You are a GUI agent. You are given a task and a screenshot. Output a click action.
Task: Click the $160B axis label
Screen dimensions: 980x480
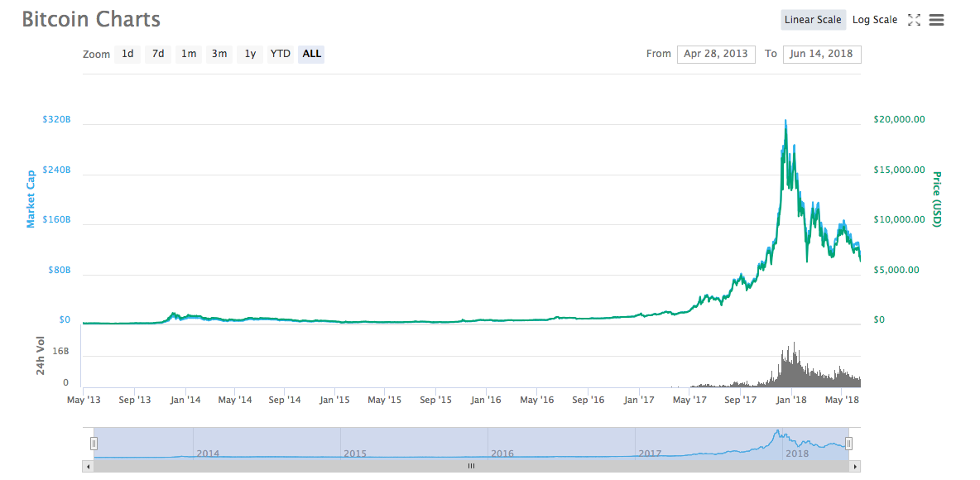click(x=56, y=220)
